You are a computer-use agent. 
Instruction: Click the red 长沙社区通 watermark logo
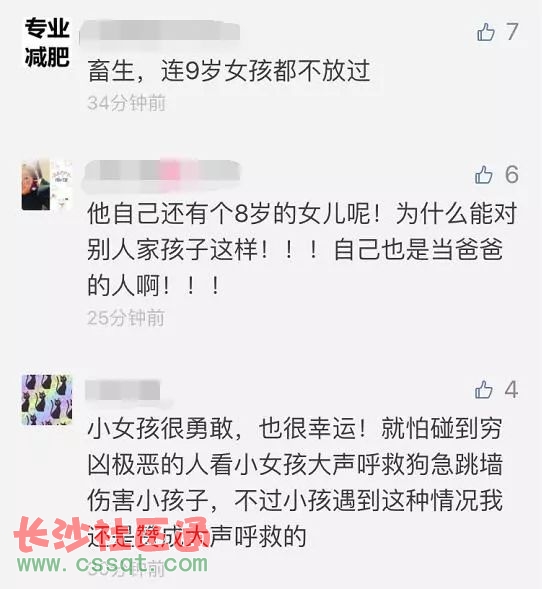click(x=112, y=535)
